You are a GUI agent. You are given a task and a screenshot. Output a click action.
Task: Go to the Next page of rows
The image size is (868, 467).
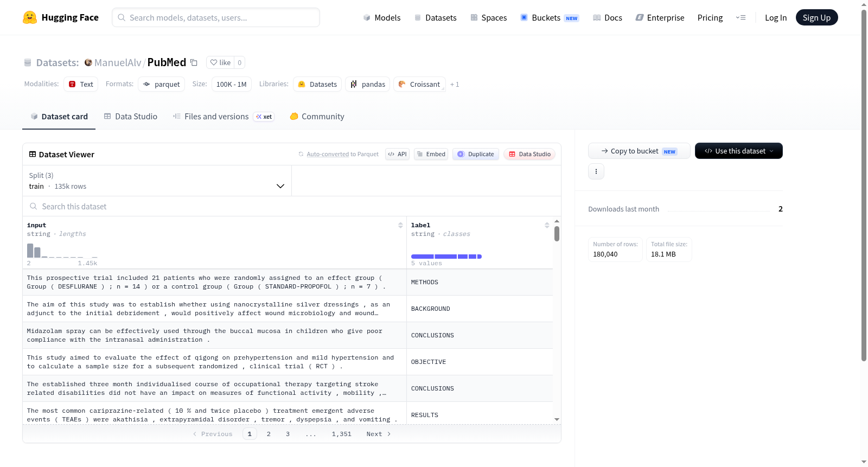click(x=379, y=434)
